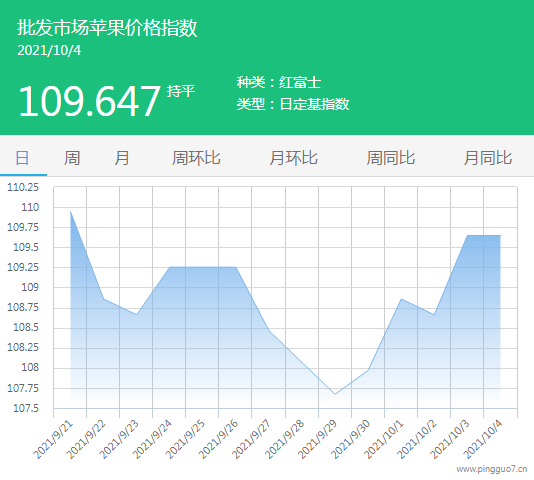Click the data point at 2021/10/1

coord(401,299)
